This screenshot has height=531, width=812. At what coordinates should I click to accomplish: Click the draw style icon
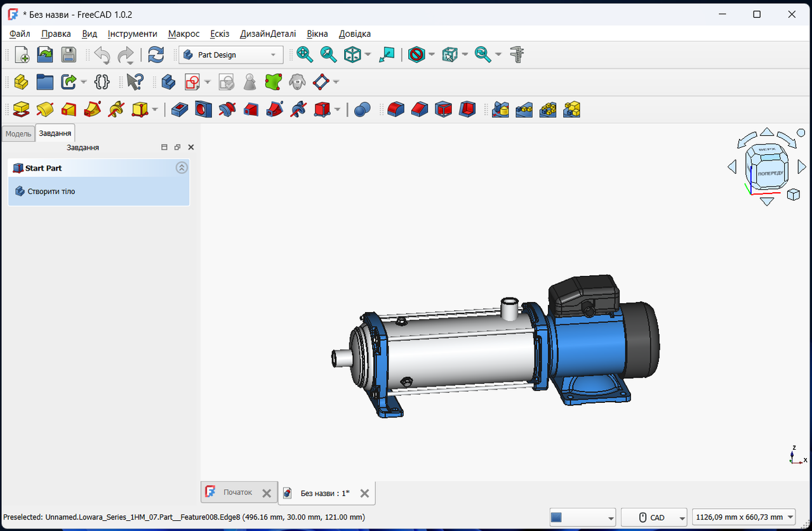pyautogui.click(x=416, y=55)
